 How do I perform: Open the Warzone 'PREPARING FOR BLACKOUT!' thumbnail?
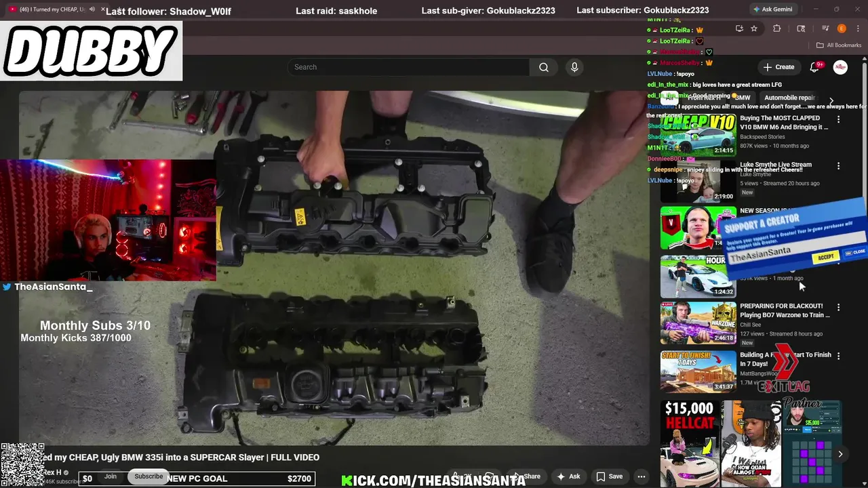click(x=698, y=323)
